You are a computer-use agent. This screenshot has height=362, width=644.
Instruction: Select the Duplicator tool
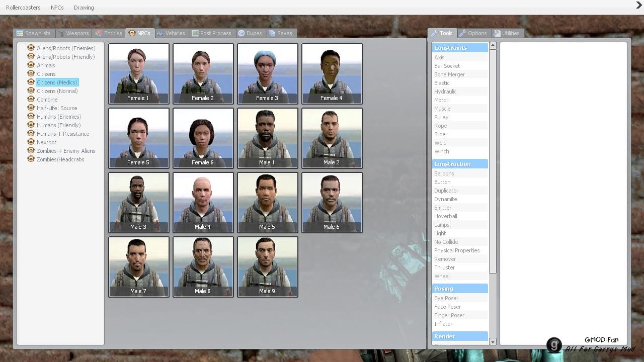point(460,191)
